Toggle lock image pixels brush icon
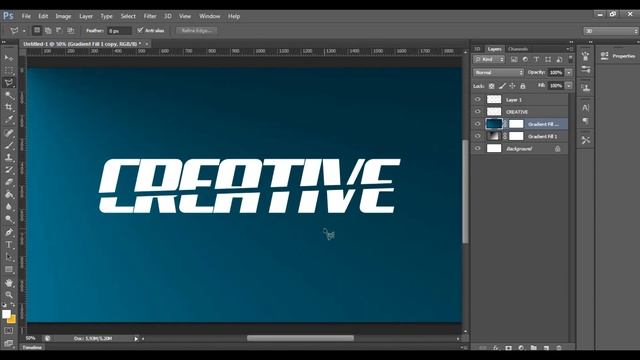 click(x=502, y=86)
